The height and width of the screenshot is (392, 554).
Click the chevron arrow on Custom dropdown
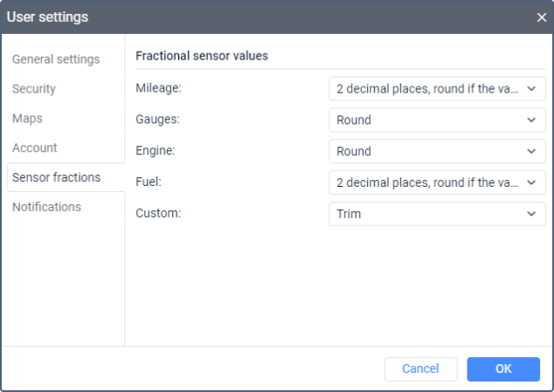point(531,214)
